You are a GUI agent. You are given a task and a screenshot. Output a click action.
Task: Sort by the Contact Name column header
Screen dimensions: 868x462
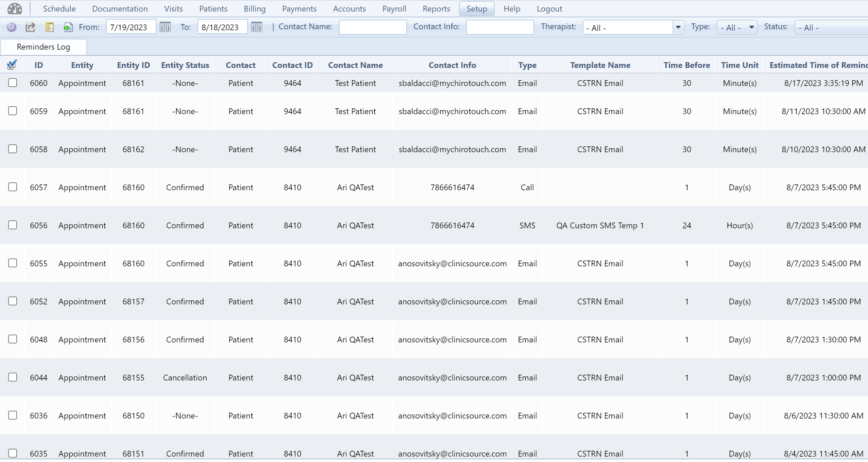(x=355, y=65)
